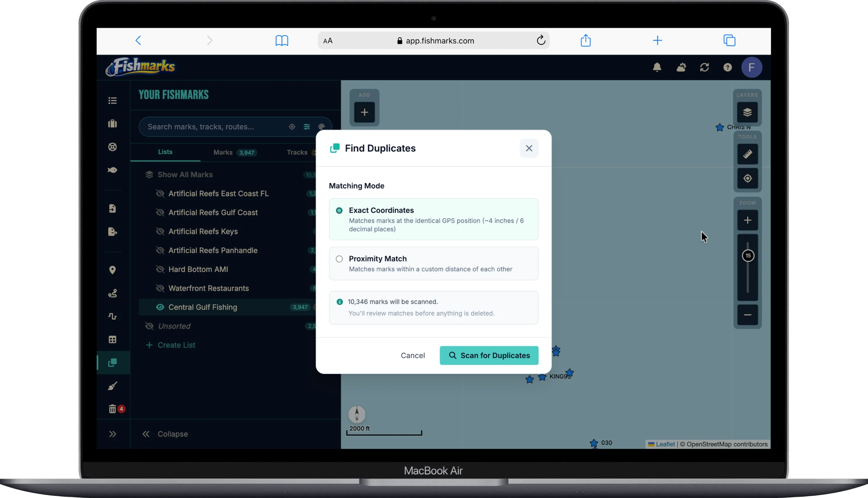Hide the Central Gulf Fishing list
Viewport: 868px width, 498px height.
coord(160,307)
